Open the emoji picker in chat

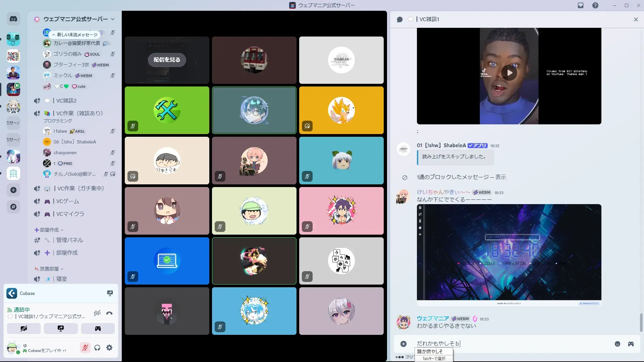[x=618, y=344]
